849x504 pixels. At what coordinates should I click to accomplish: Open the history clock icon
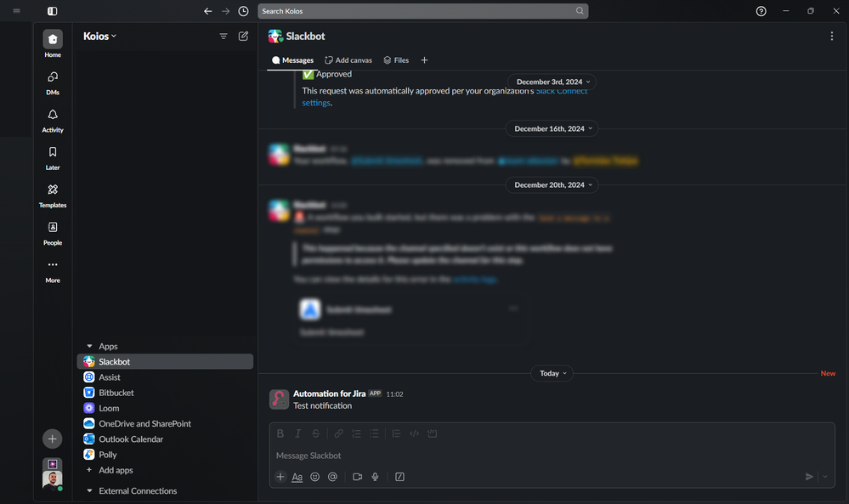pos(244,11)
